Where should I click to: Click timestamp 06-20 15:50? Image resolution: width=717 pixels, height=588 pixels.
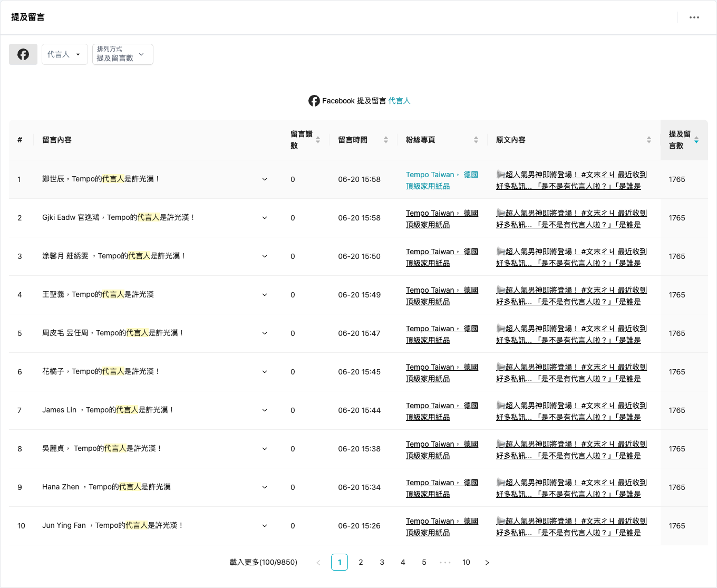coord(359,256)
